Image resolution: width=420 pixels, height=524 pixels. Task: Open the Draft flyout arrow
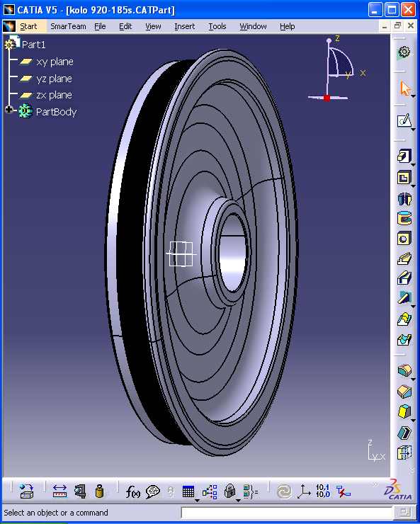pyautogui.click(x=414, y=420)
